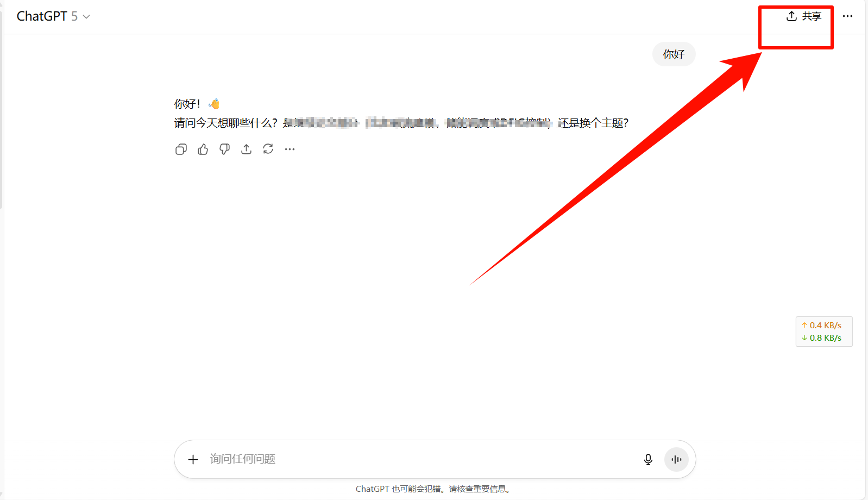This screenshot has width=868, height=500.
Task: Mark the response with thumbs down
Action: tap(224, 149)
